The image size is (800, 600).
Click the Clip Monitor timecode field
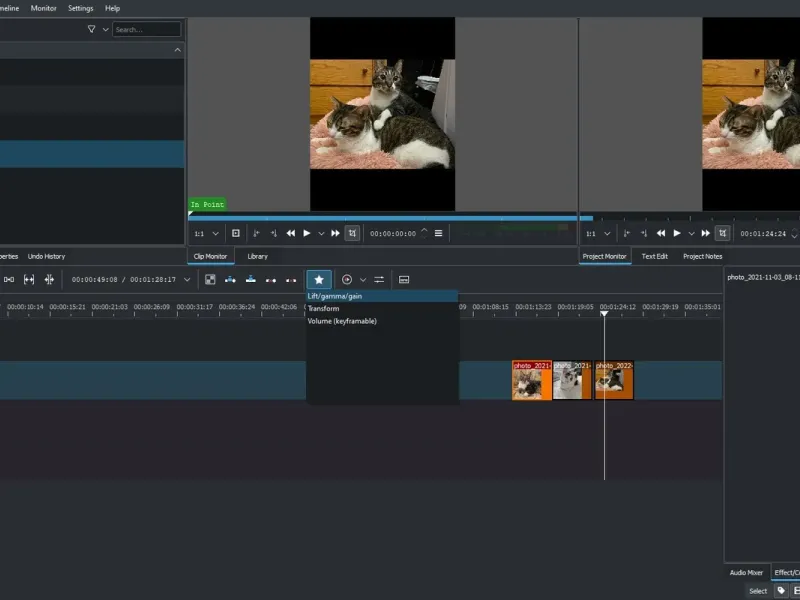pyautogui.click(x=393, y=234)
